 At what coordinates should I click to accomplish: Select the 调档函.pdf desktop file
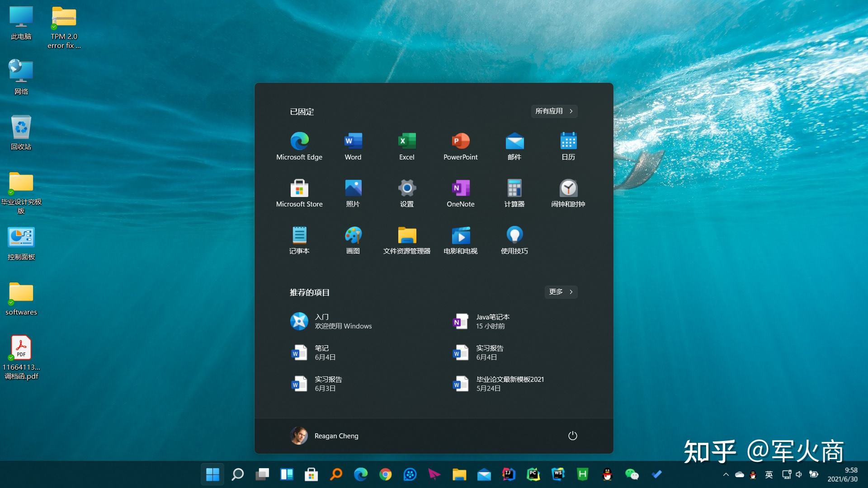coord(21,357)
